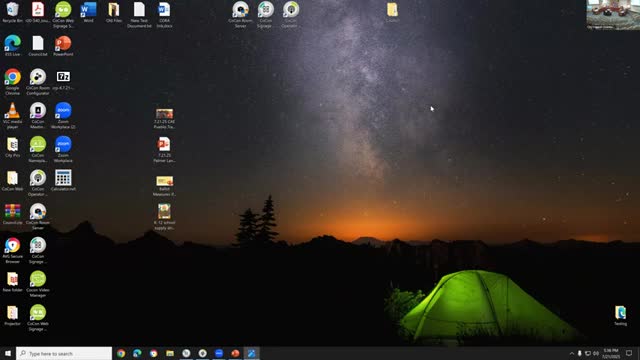The width and height of the screenshot is (640, 360).
Task: Open the notification center icon
Action: (x=629, y=353)
